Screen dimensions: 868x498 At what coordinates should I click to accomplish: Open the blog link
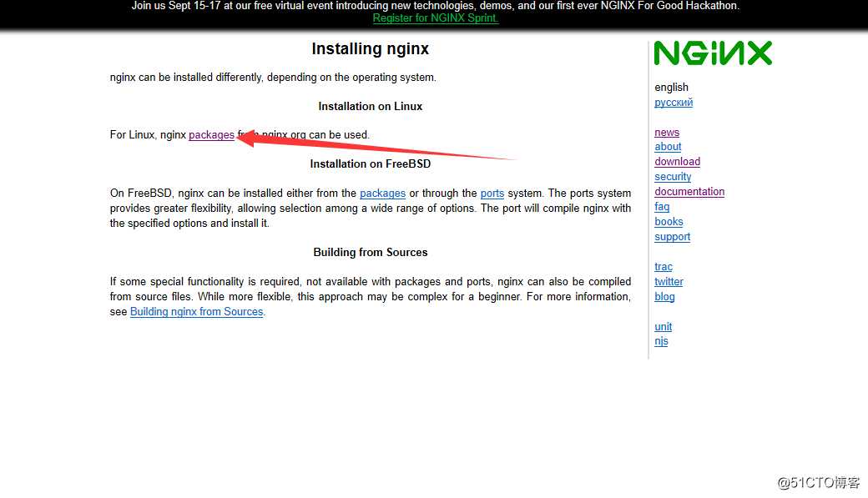click(664, 297)
